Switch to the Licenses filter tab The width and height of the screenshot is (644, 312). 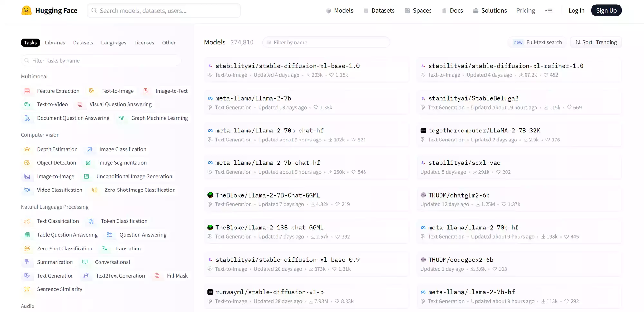tap(144, 43)
